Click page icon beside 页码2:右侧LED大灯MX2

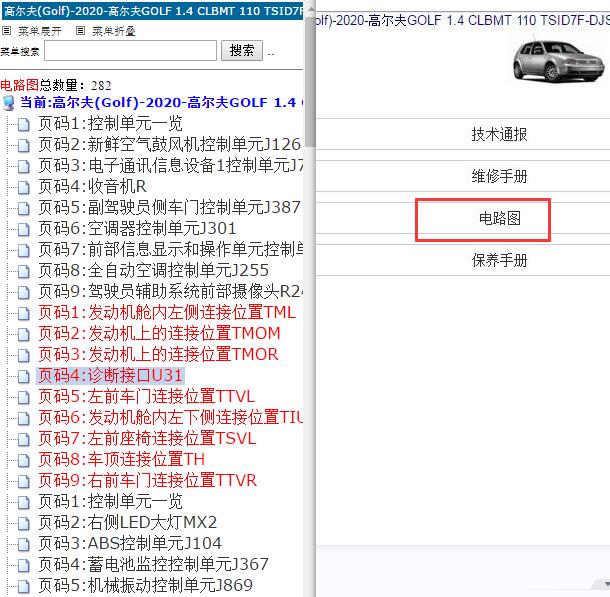tap(24, 523)
